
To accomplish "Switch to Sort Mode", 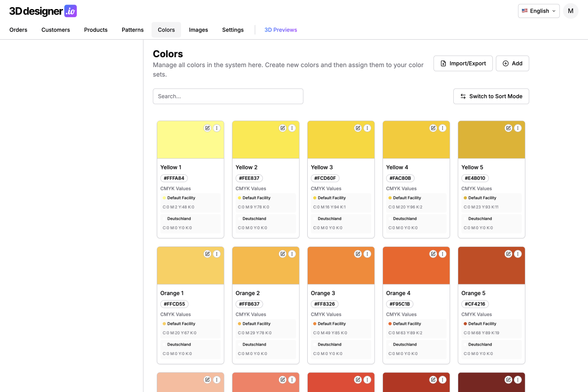I will click(491, 96).
